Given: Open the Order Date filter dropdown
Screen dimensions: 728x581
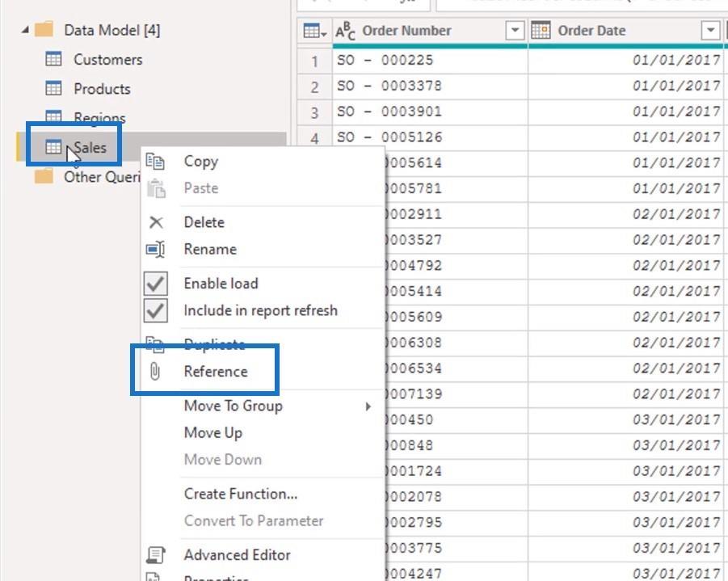Looking at the screenshot, I should 710,31.
